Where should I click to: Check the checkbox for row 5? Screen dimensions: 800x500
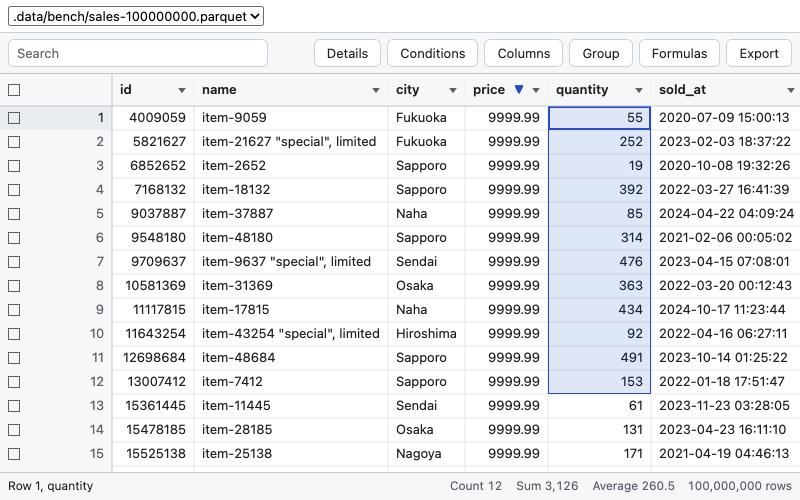[x=14, y=214]
